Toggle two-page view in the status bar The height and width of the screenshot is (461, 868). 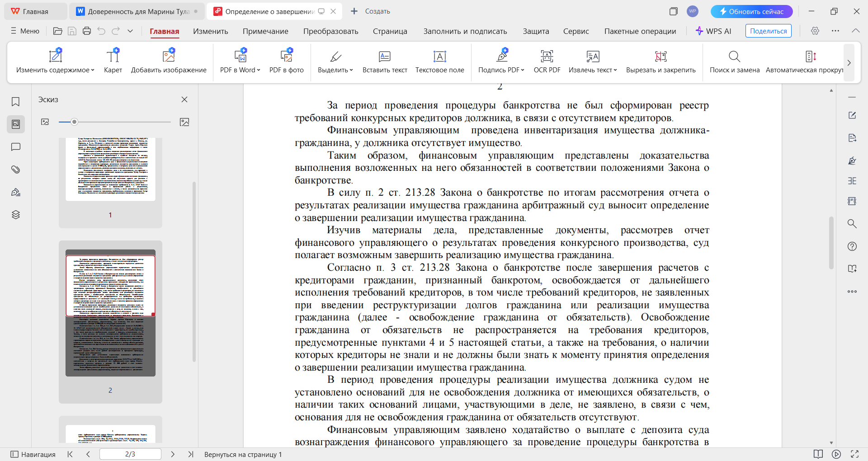click(819, 455)
